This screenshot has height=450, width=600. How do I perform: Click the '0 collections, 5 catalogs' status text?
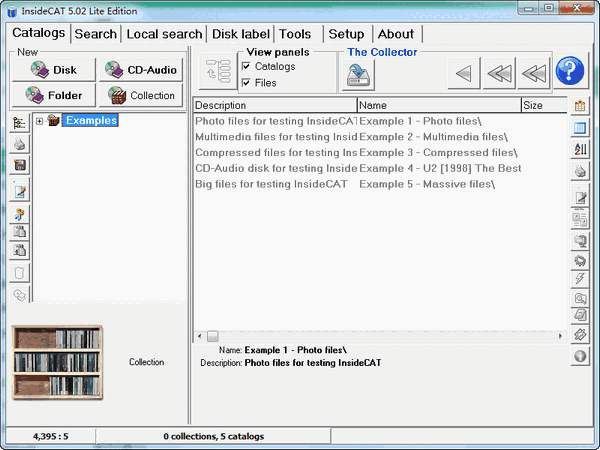click(x=214, y=436)
